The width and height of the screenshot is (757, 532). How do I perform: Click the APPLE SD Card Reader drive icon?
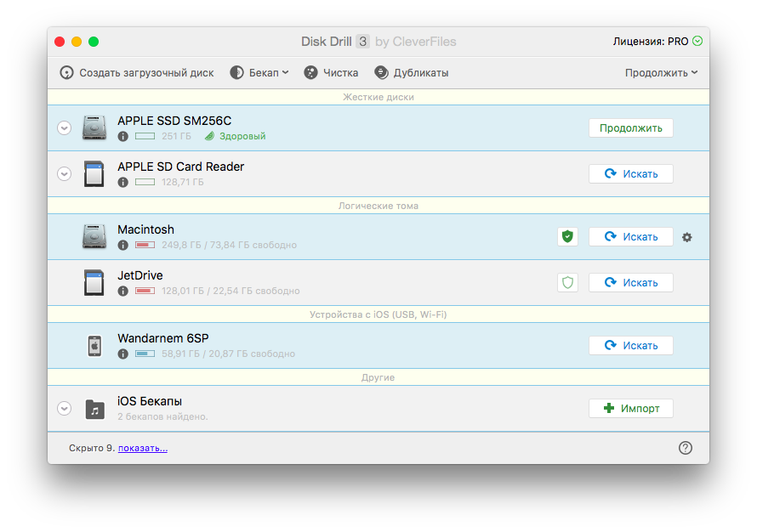click(94, 174)
